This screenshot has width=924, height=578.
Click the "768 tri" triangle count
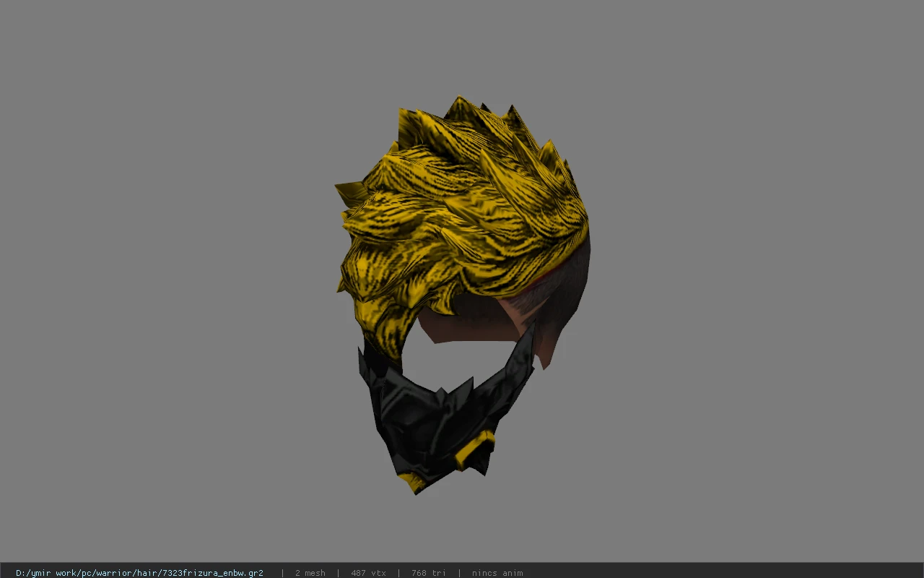(x=429, y=573)
